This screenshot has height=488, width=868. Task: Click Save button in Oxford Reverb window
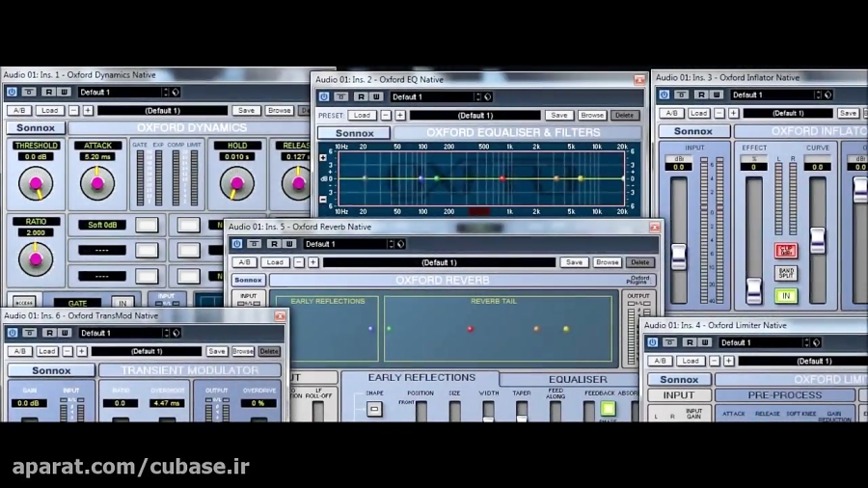574,262
